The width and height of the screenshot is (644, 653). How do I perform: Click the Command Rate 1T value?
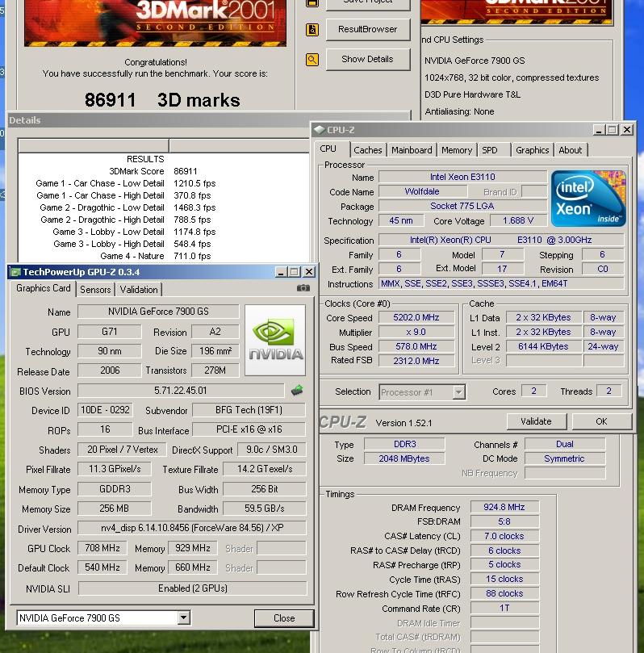tap(504, 608)
